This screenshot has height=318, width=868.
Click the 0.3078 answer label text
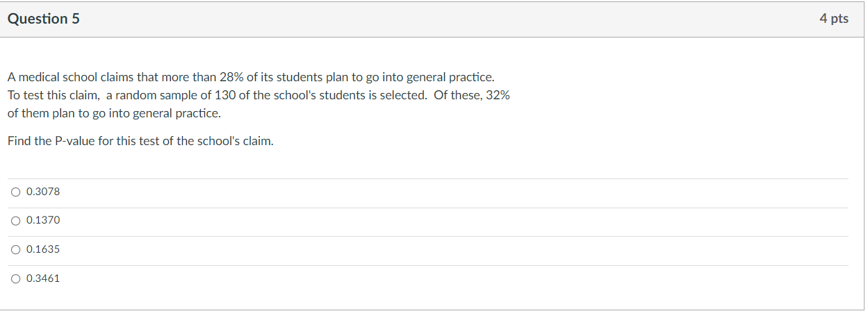coord(43,191)
